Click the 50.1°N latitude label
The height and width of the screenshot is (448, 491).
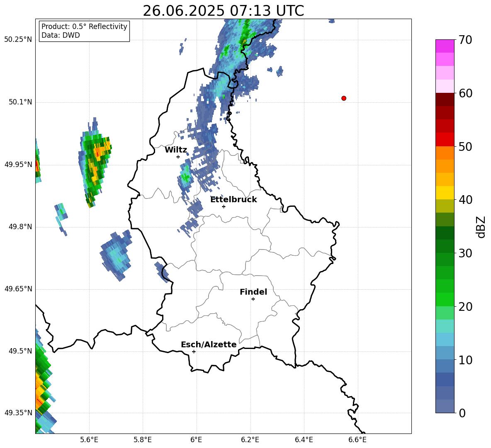[20, 102]
